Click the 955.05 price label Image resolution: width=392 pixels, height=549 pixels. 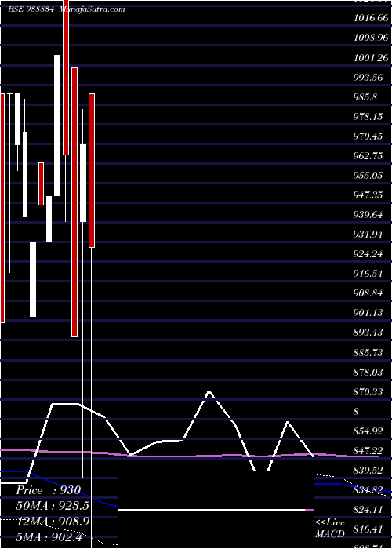[x=368, y=176]
